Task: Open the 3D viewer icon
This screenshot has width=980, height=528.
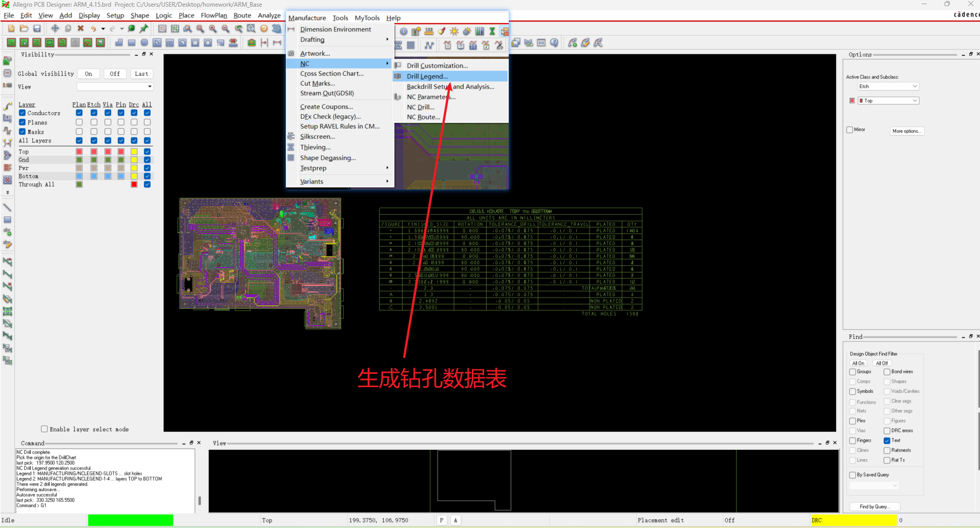Action: tap(277, 29)
